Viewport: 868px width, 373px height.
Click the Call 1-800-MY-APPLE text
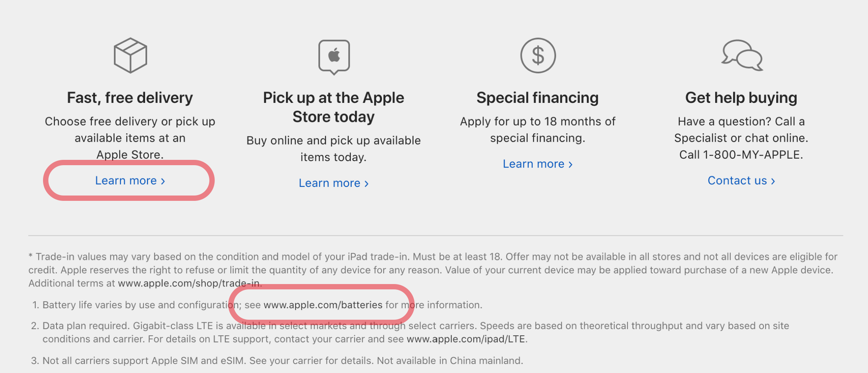(x=741, y=155)
